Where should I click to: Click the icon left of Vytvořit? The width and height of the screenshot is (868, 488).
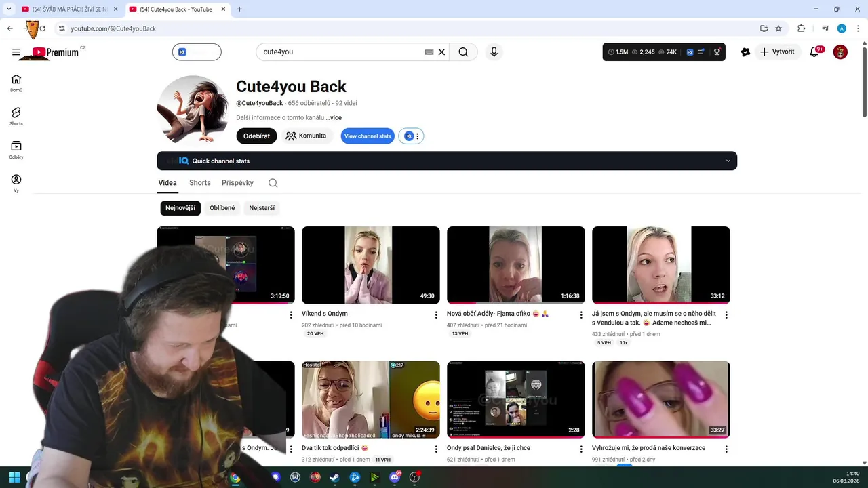coord(746,52)
